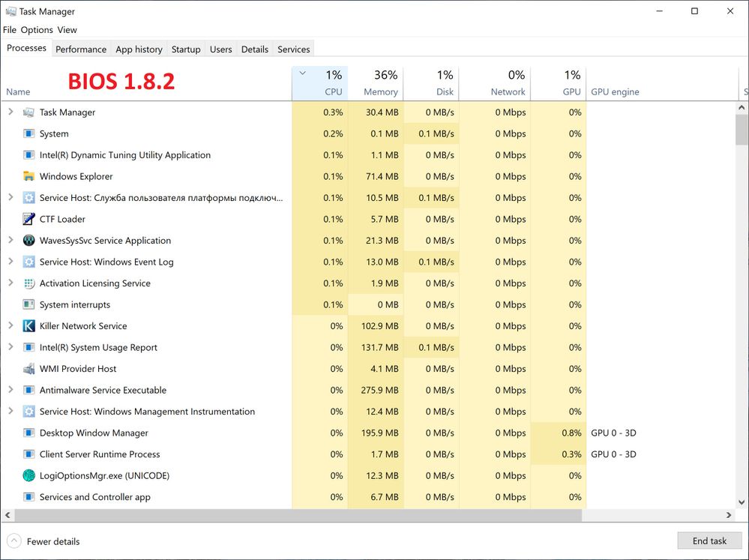Click the System interrupts icon
The height and width of the screenshot is (560, 749).
click(28, 304)
